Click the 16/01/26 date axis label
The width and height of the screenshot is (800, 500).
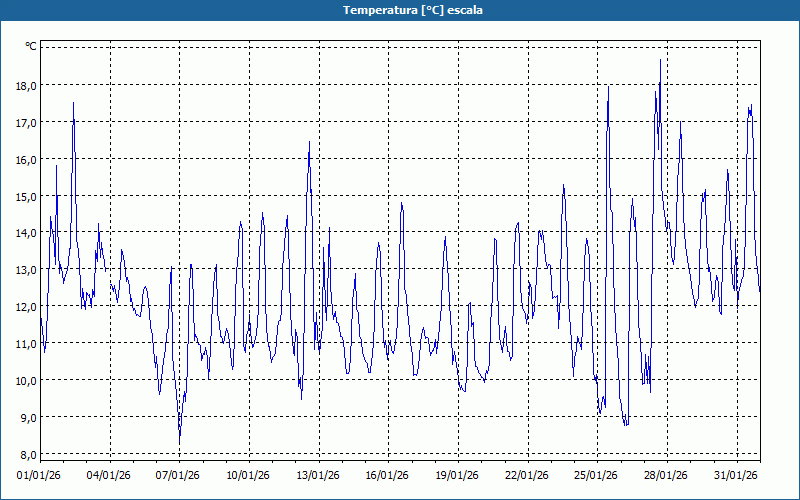tap(387, 476)
